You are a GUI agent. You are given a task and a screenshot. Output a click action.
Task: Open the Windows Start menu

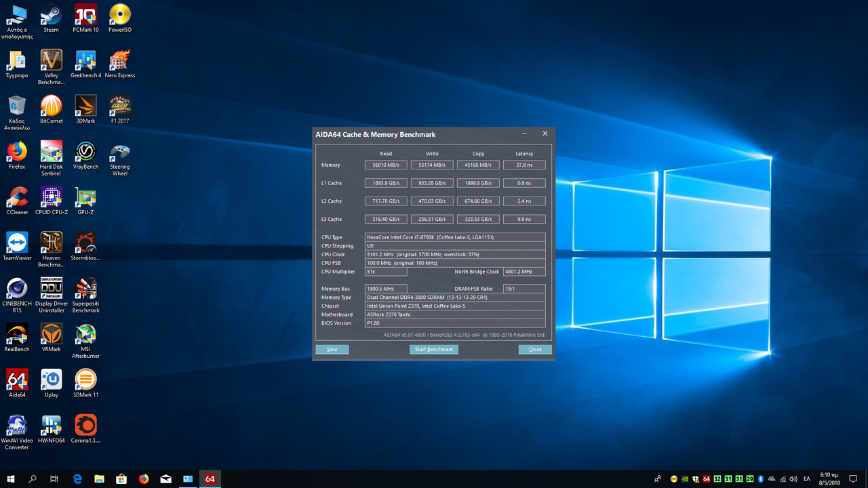(x=11, y=479)
